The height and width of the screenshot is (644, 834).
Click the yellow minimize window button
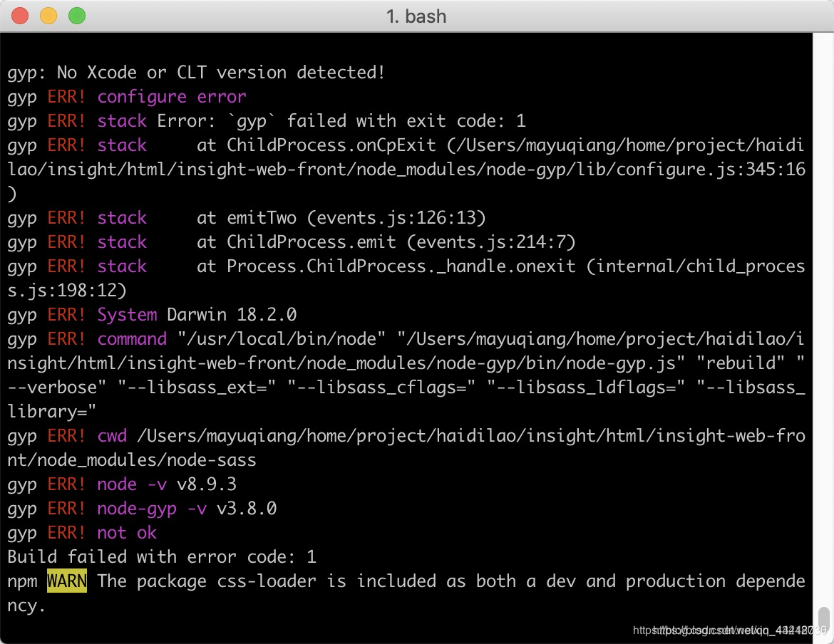click(48, 15)
